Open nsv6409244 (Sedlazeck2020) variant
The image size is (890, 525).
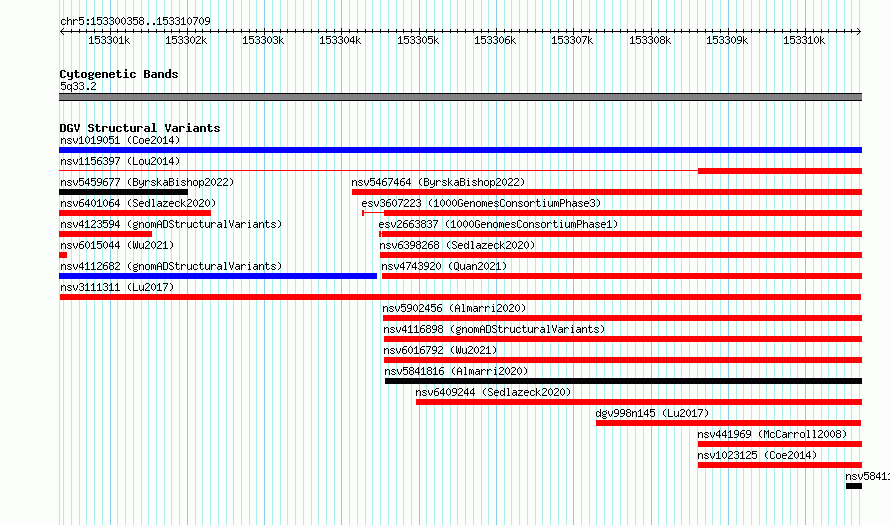point(493,392)
